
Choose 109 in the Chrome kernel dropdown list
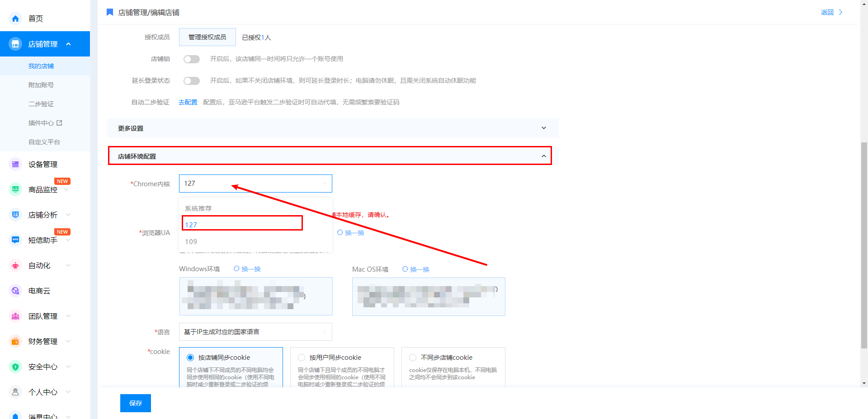[x=191, y=242]
